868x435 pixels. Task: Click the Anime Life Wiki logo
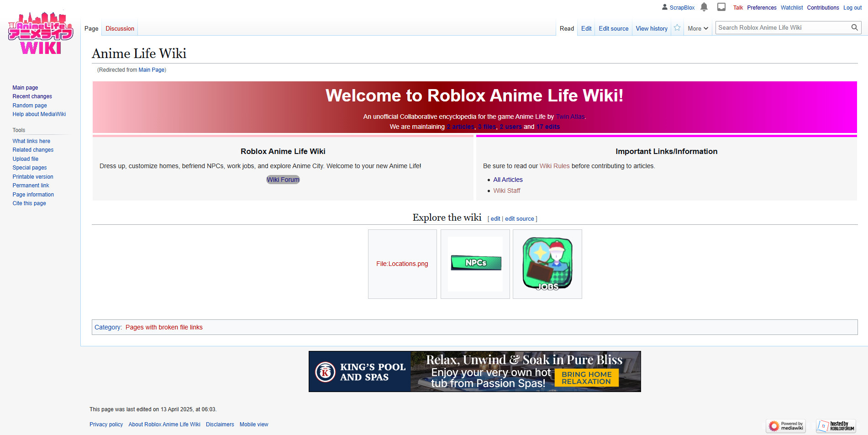point(41,33)
